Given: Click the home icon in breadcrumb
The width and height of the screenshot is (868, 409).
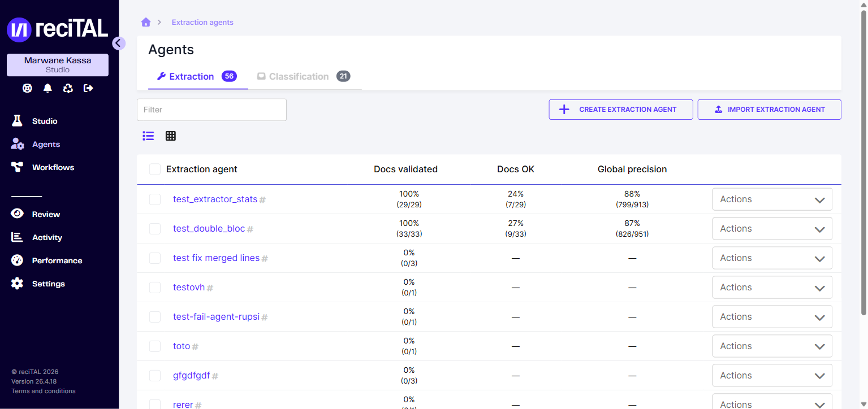Looking at the screenshot, I should (x=146, y=22).
